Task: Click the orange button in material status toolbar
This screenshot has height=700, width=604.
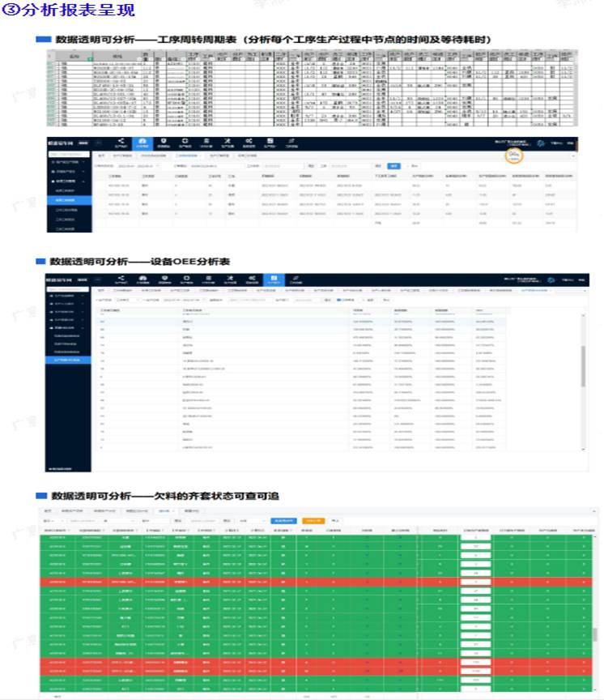Action: click(x=313, y=520)
